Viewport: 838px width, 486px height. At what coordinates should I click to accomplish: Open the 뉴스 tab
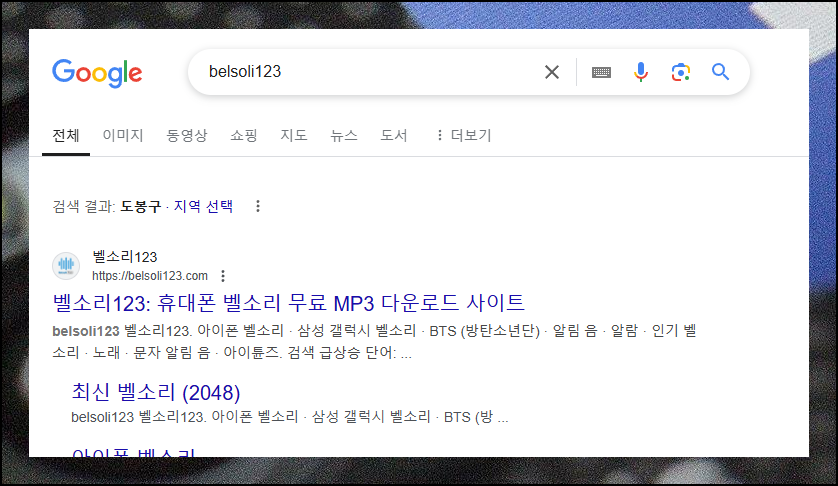click(344, 136)
